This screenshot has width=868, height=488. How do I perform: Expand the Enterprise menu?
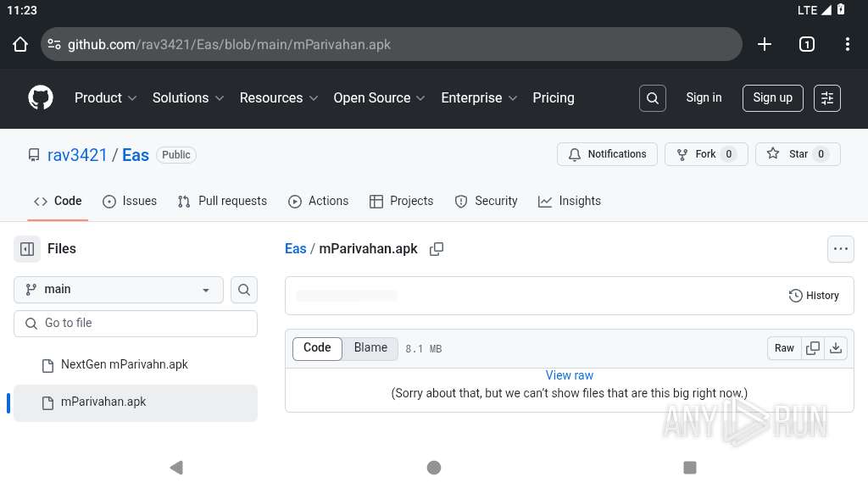(x=480, y=98)
